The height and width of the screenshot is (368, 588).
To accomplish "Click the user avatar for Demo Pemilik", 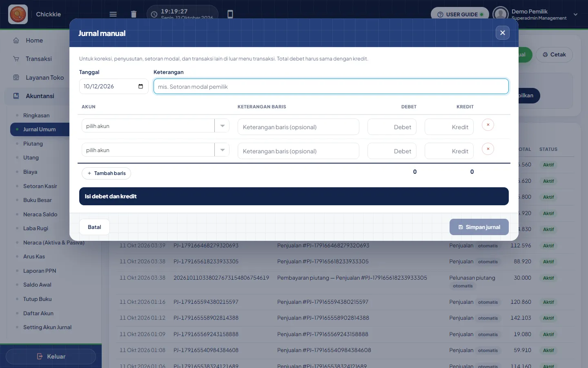I will pyautogui.click(x=501, y=14).
